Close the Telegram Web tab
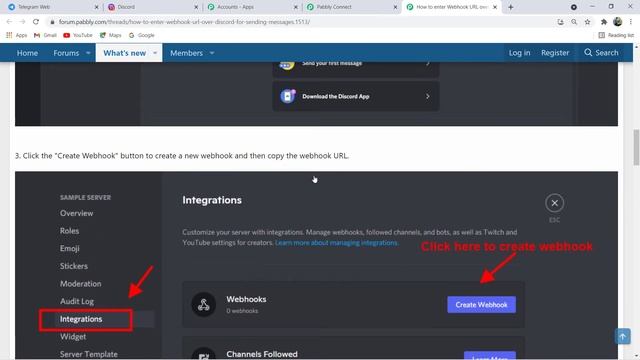The width and height of the screenshot is (640, 360). coord(96,7)
